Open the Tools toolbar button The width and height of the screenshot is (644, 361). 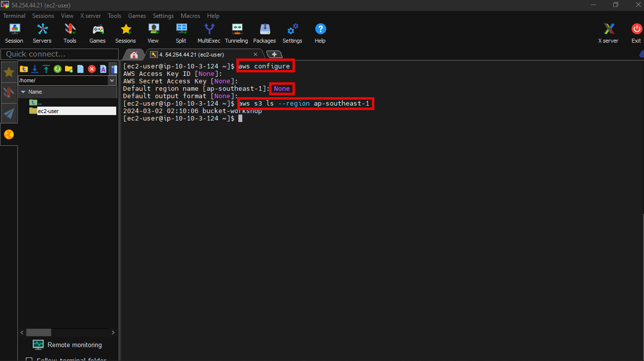(x=70, y=34)
